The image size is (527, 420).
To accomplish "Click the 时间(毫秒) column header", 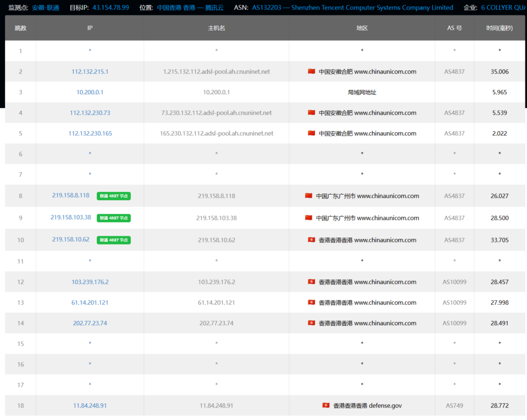I will coord(499,28).
